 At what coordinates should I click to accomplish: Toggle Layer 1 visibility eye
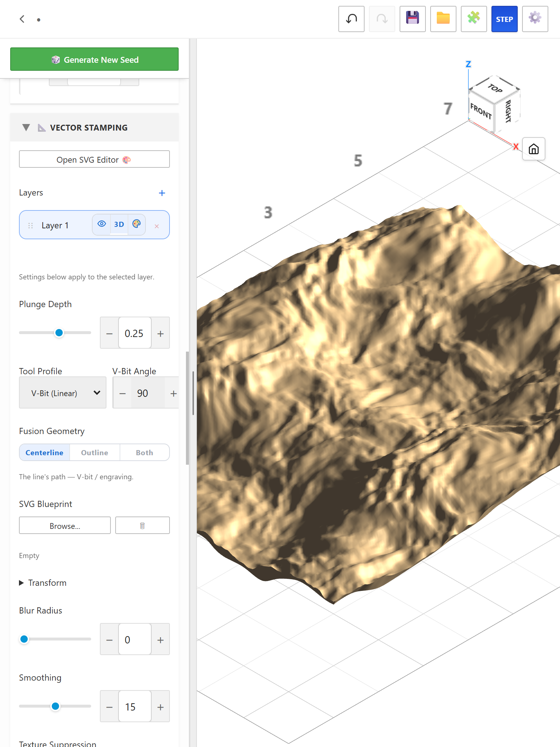pos(102,224)
